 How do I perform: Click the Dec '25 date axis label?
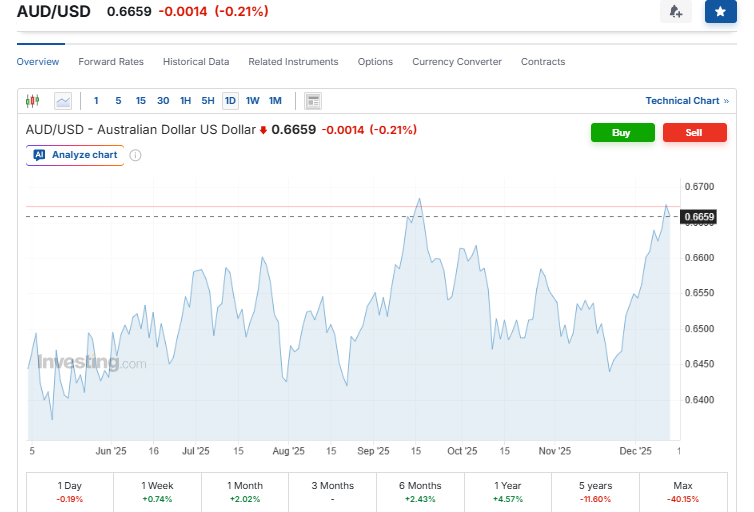coord(635,451)
